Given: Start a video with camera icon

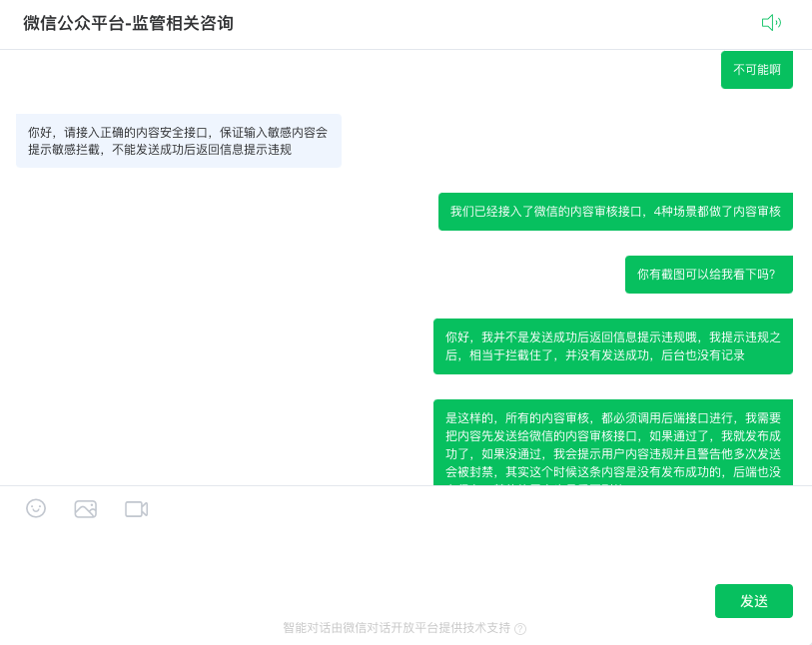Looking at the screenshot, I should pyautogui.click(x=136, y=509).
